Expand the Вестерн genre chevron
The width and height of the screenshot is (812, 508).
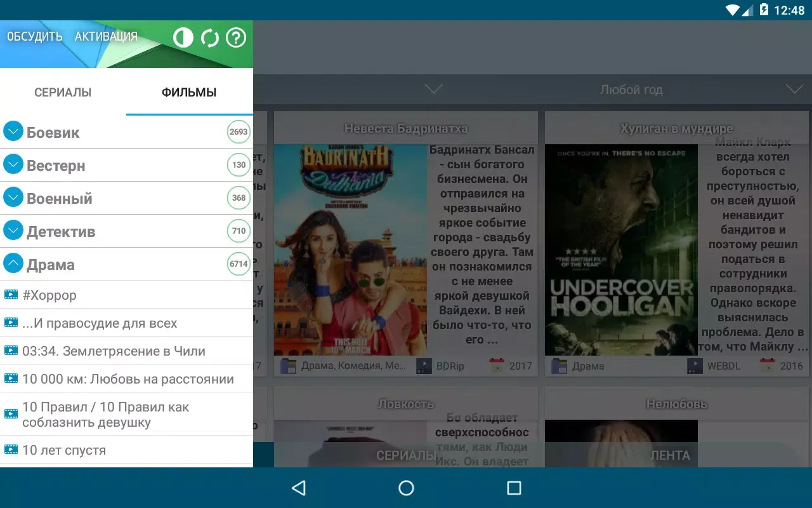(x=13, y=164)
